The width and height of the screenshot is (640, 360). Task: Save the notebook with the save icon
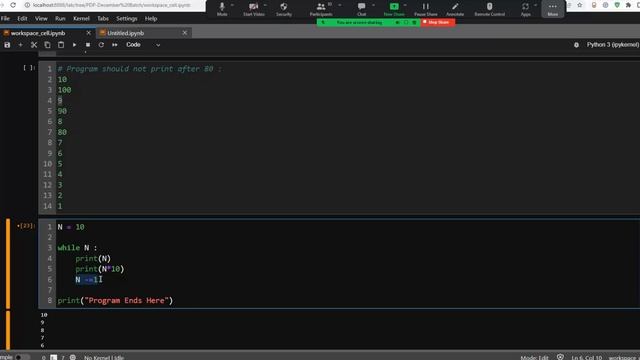[7, 45]
